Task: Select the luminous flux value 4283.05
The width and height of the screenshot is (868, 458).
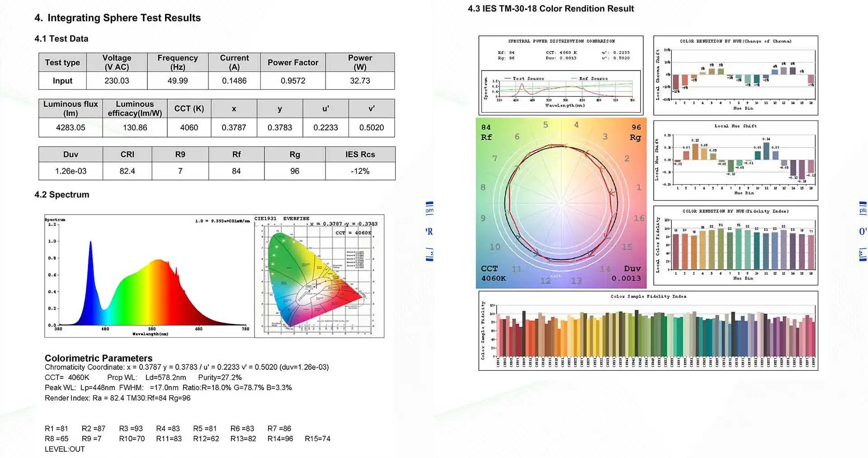Action: (71, 128)
